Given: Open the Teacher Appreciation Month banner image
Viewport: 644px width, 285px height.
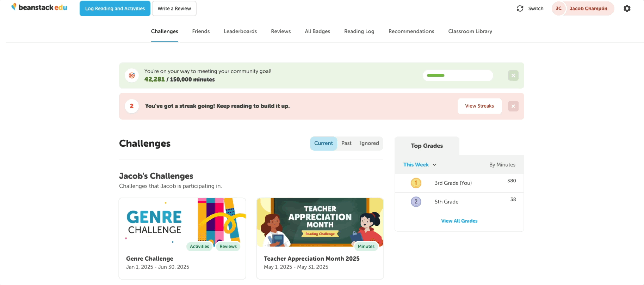Looking at the screenshot, I should point(320,223).
